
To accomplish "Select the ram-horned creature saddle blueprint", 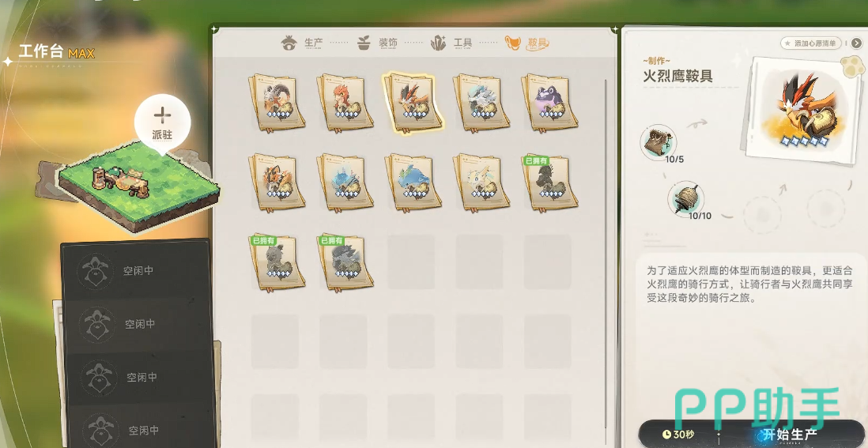I will pyautogui.click(x=277, y=103).
